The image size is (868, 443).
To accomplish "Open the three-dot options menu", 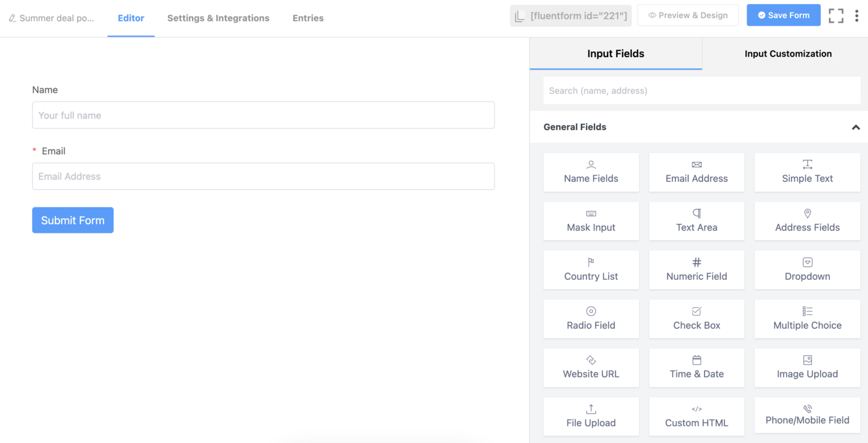I will [x=858, y=16].
